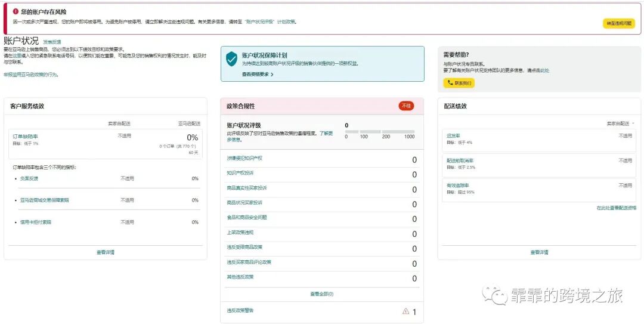Click the 您的账户存在风险 banner heading
Image resolution: width=644 pixels, height=324 pixels.
pos(44,11)
